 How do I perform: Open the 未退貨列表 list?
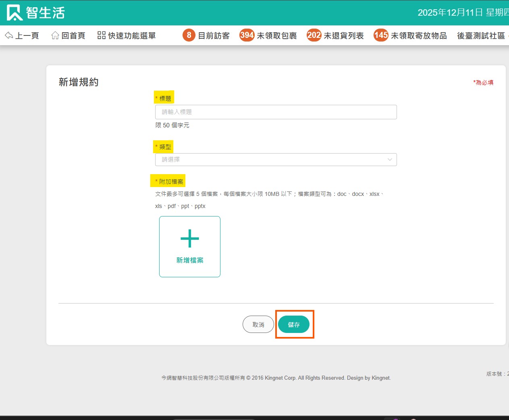(x=344, y=36)
